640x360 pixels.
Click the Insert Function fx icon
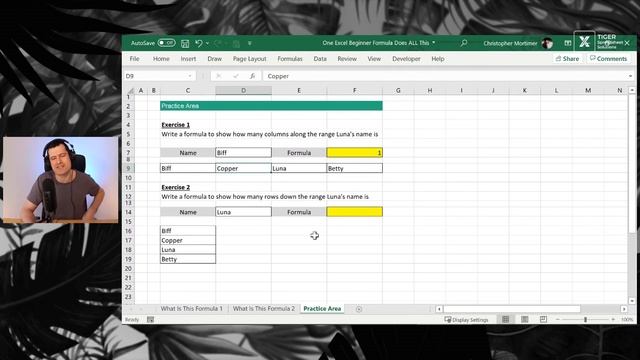[253, 76]
